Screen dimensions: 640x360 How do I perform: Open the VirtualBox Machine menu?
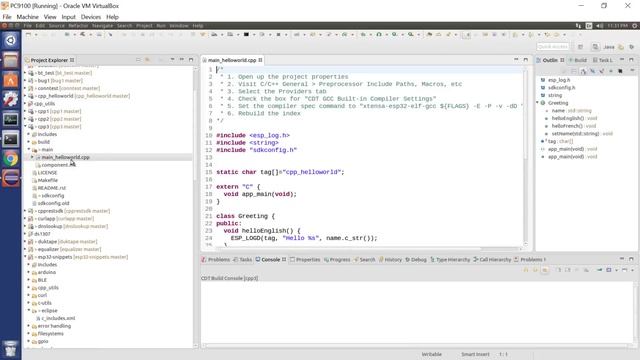pos(27,17)
